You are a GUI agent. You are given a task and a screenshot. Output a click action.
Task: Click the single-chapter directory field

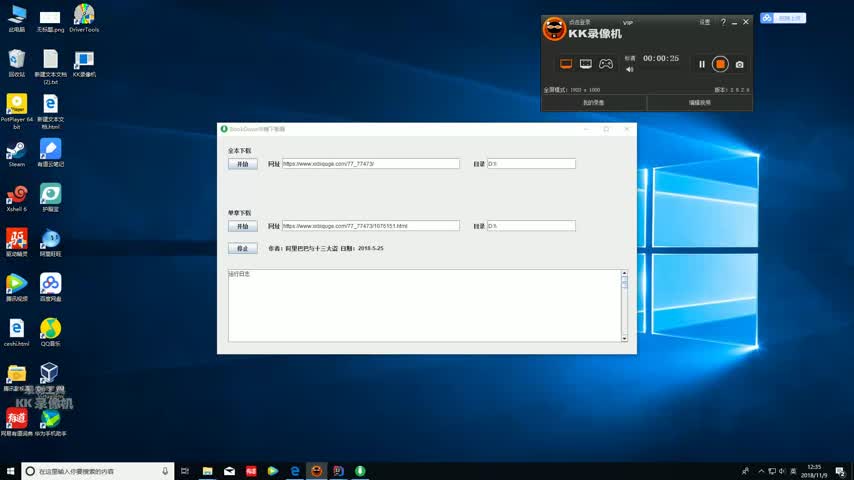click(531, 226)
